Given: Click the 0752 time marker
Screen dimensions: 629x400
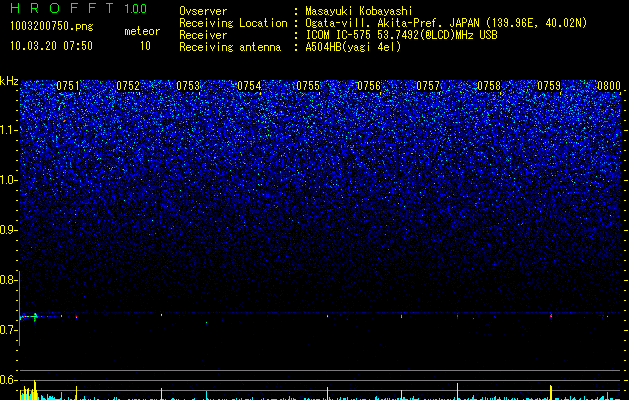Looking at the screenshot, I should tap(128, 86).
